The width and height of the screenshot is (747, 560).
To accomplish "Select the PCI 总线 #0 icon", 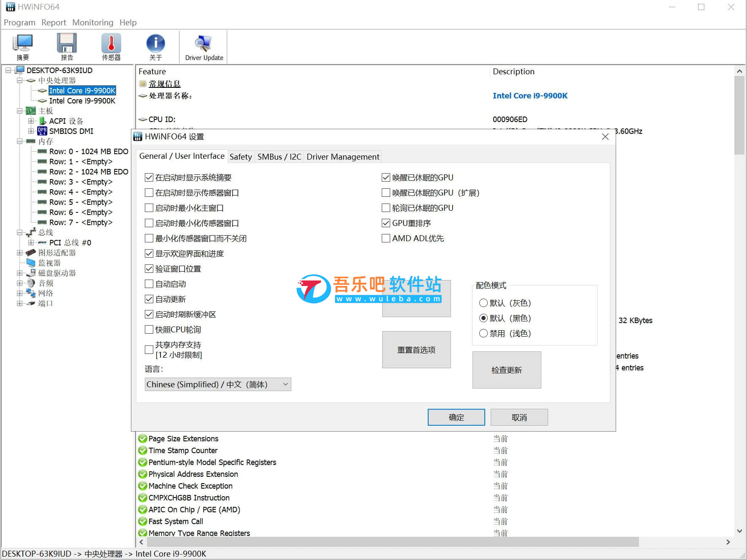I will [x=42, y=242].
